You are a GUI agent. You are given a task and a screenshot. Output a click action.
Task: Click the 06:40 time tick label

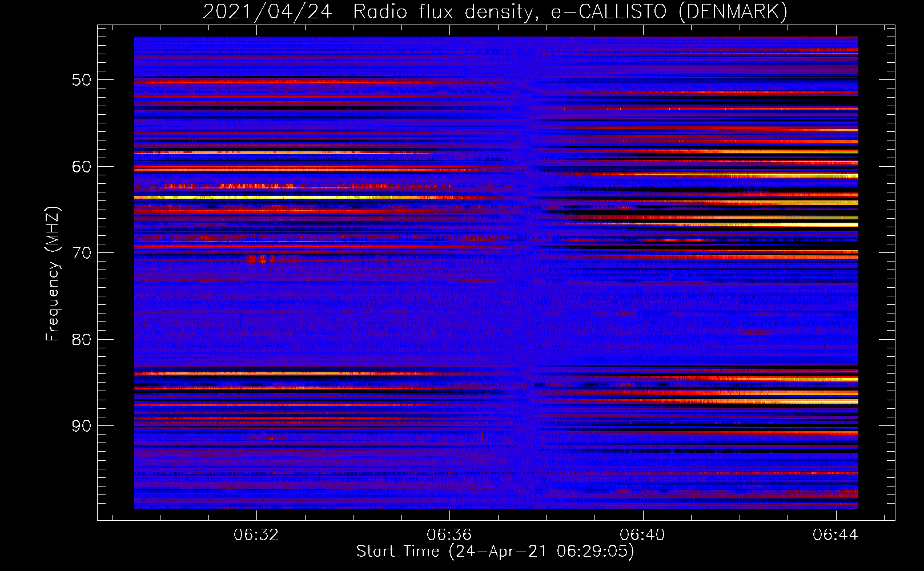(x=642, y=534)
